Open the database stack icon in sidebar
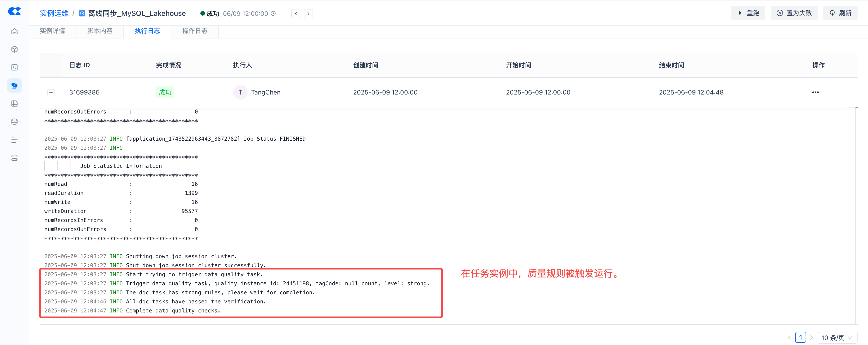 (x=14, y=122)
